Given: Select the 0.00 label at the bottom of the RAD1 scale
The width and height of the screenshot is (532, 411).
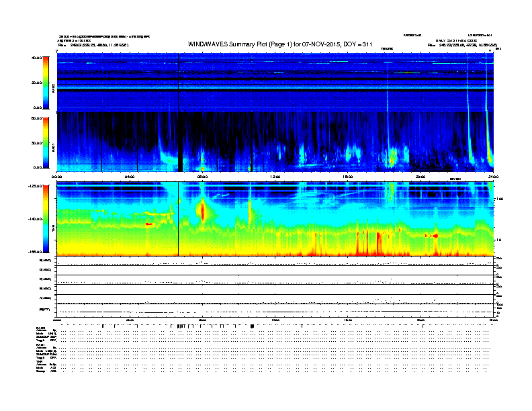Looking at the screenshot, I should [x=38, y=167].
